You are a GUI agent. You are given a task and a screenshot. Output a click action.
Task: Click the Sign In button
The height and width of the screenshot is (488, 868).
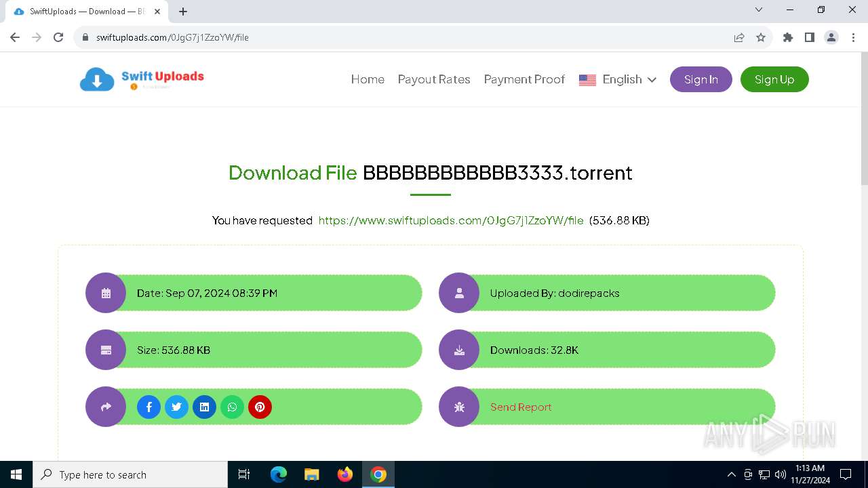[701, 79]
